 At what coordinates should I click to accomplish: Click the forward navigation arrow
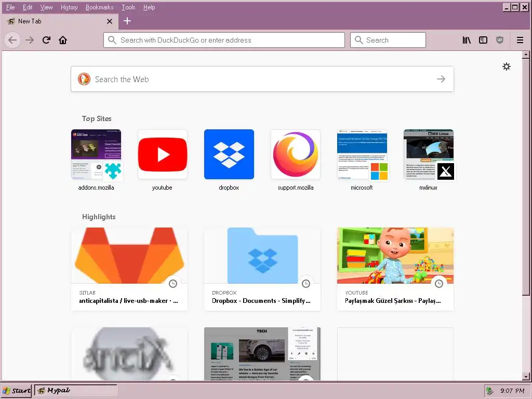pyautogui.click(x=30, y=40)
